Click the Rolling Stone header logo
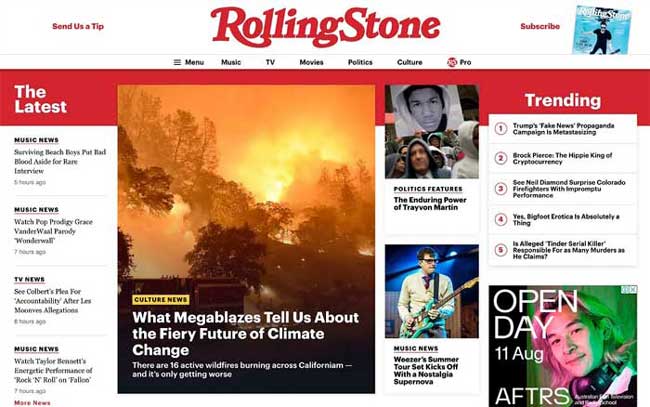 325,27
